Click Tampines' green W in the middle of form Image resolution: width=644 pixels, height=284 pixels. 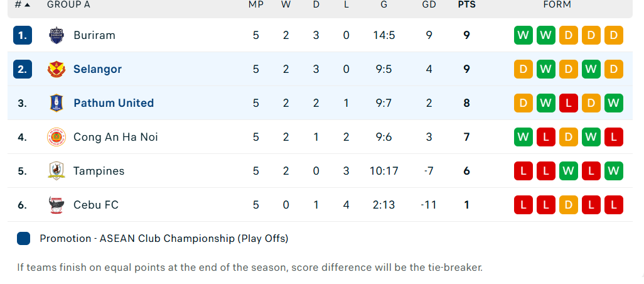pyautogui.click(x=568, y=171)
